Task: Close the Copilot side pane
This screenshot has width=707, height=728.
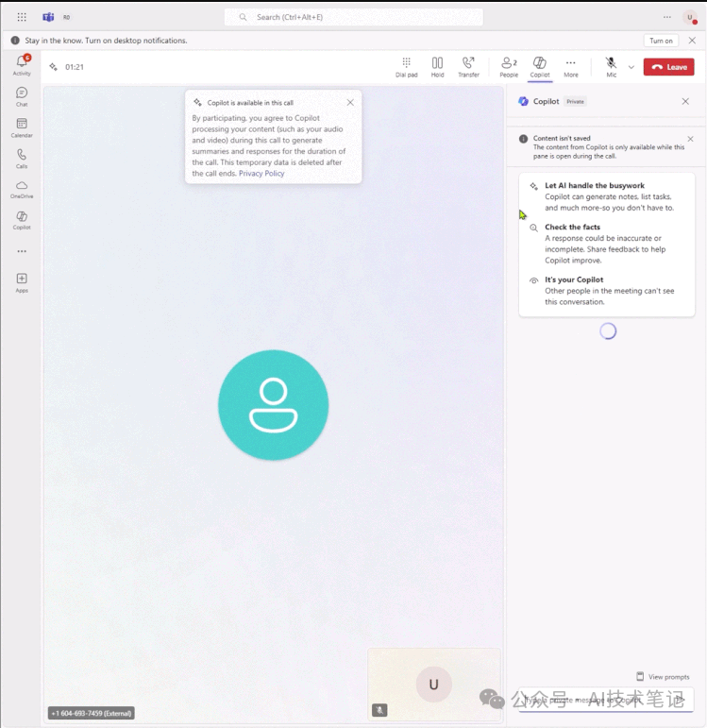Action: [x=685, y=101]
